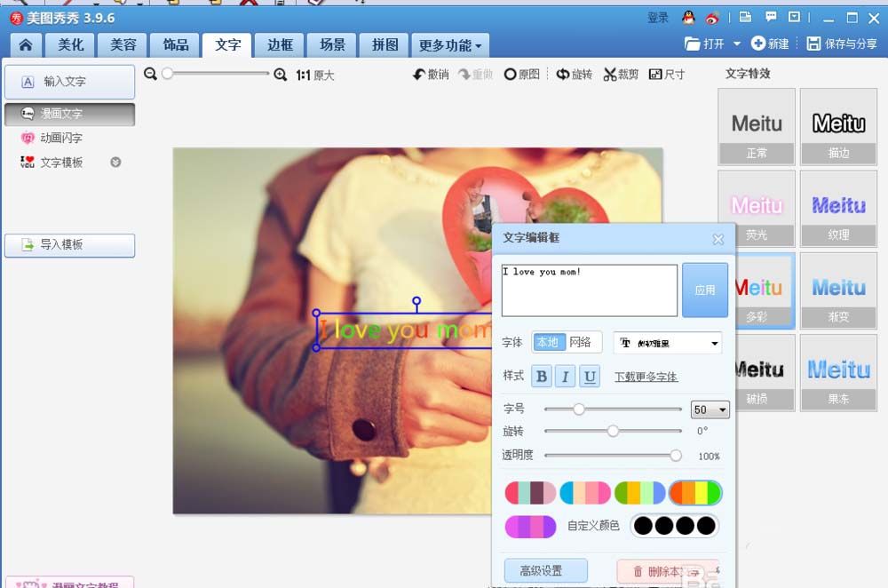888x588 pixels.
Task: Expand the 更多功能 menu
Action: (450, 45)
